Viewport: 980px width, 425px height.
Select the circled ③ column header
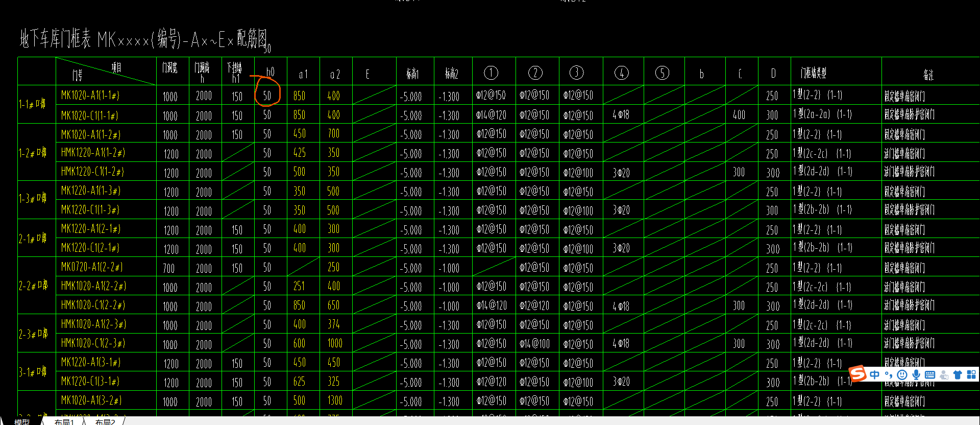click(x=577, y=73)
